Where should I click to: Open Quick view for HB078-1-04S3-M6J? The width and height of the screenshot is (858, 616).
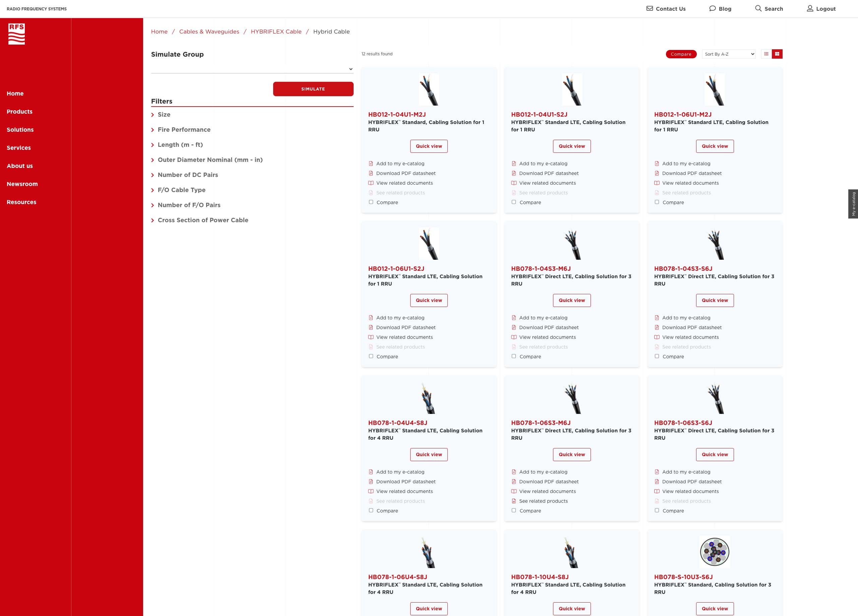point(572,300)
